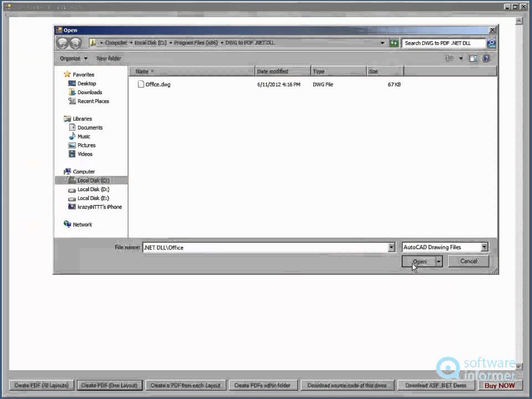Click DWG to PDF .NET DLL breadcrumb
This screenshot has height=399, width=532.
(x=250, y=43)
